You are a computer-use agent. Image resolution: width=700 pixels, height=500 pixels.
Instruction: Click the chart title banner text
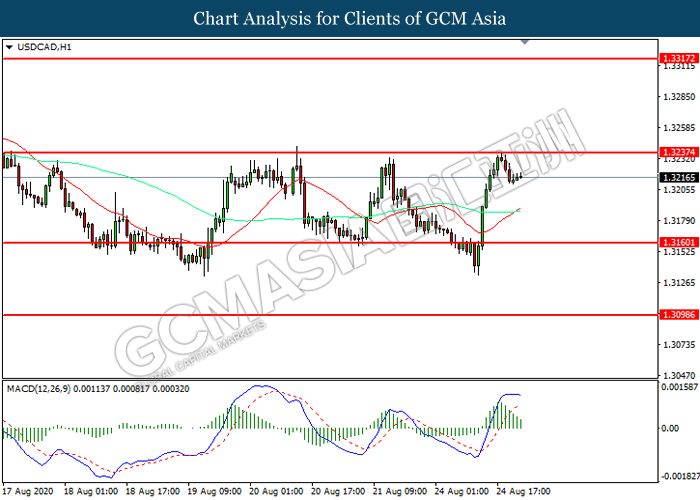pyautogui.click(x=350, y=19)
